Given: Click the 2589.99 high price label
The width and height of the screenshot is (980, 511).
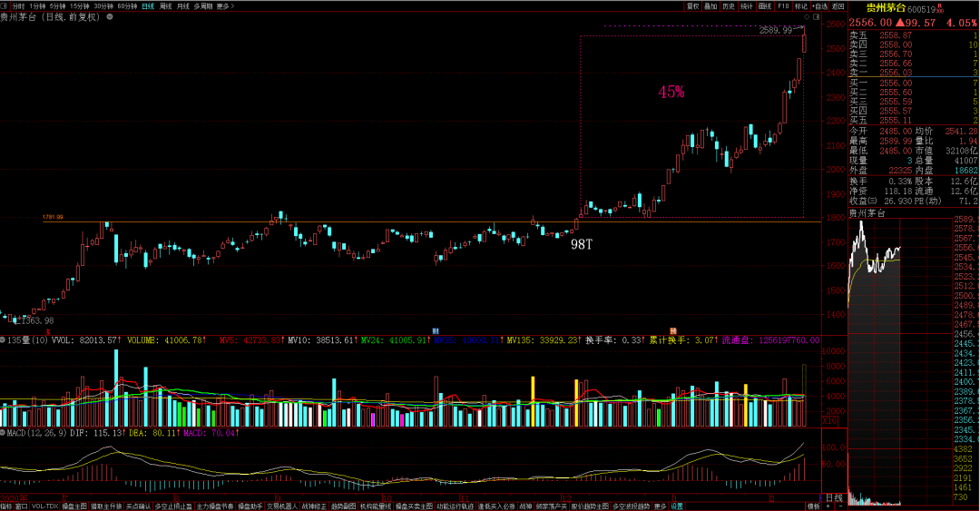Looking at the screenshot, I should (x=775, y=30).
